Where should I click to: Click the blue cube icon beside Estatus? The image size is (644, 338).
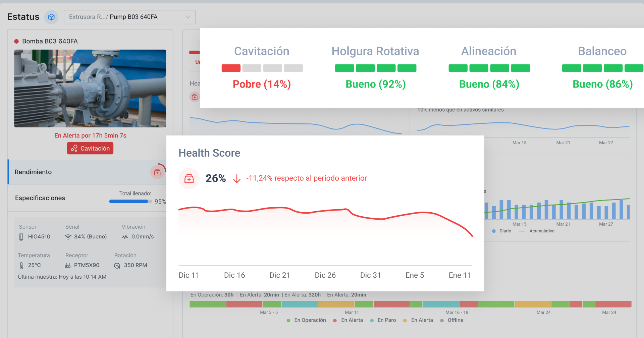[51, 17]
